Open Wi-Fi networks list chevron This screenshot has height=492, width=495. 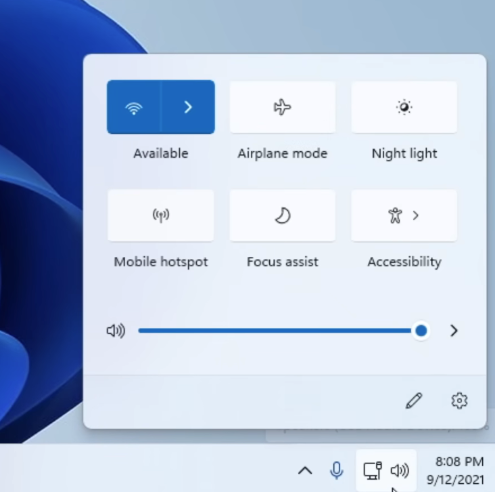(188, 107)
